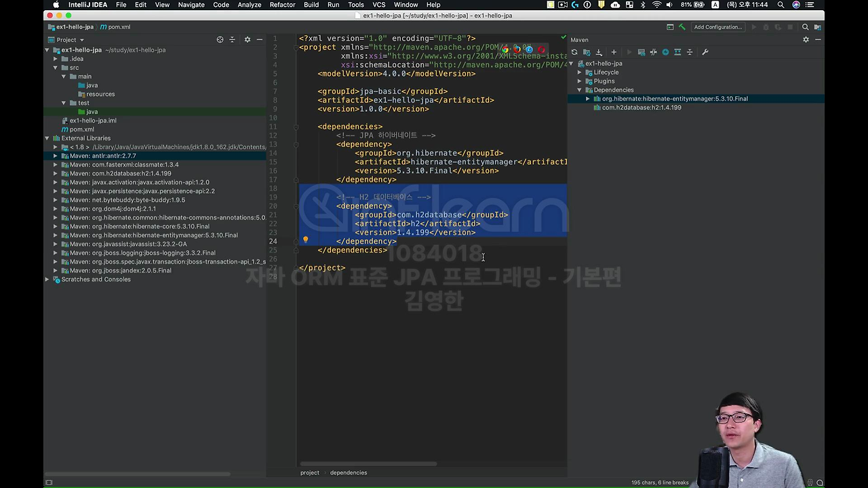Open the Build menu

(x=311, y=5)
